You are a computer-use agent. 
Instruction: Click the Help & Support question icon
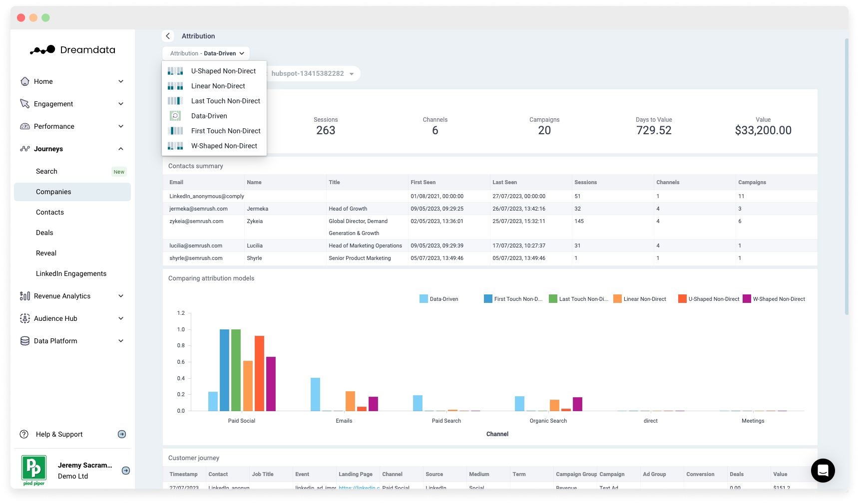tap(24, 434)
